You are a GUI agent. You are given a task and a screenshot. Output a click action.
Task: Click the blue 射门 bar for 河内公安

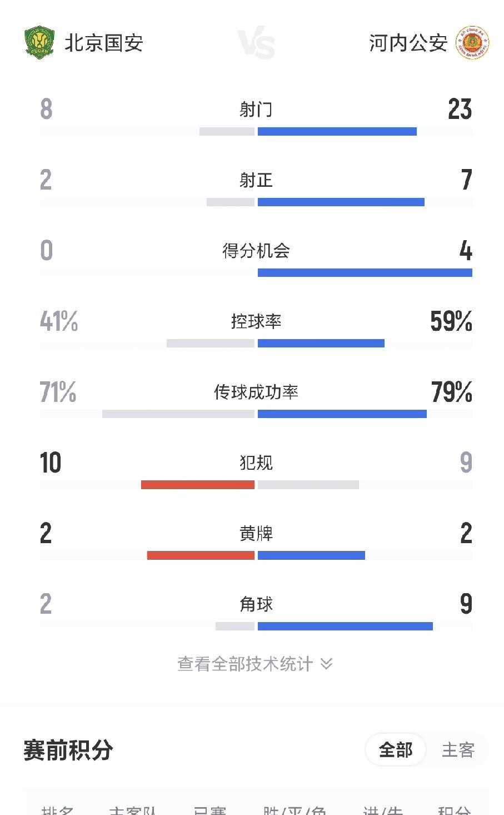(x=337, y=132)
